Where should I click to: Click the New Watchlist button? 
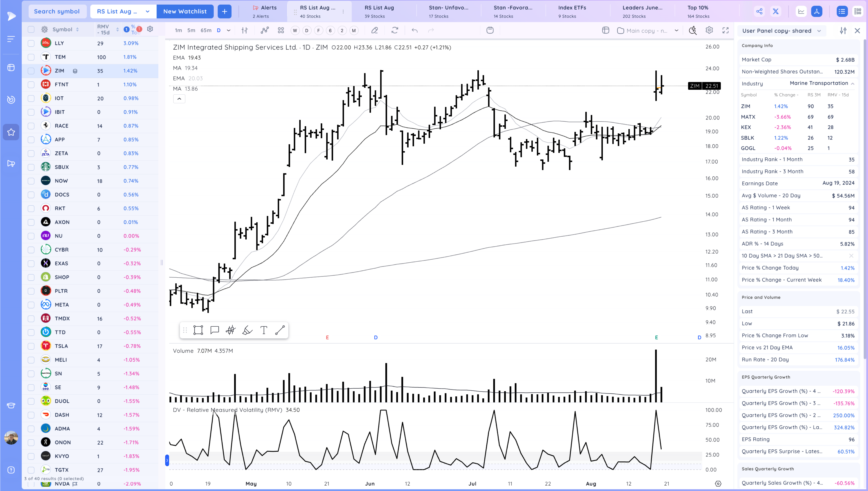coord(185,11)
